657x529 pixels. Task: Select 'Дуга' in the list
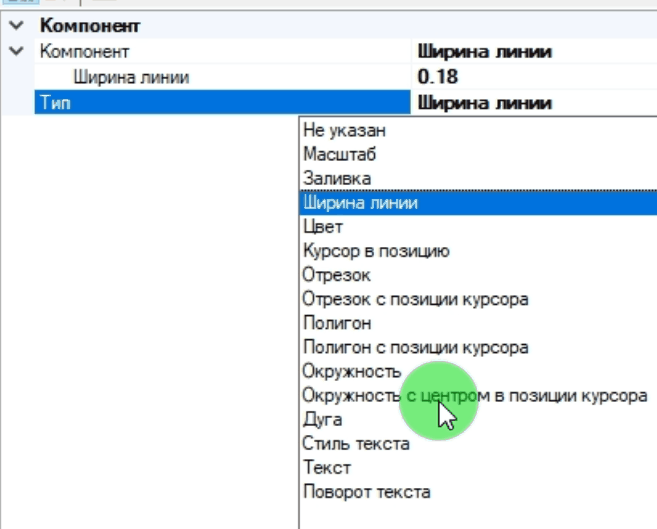point(322,420)
